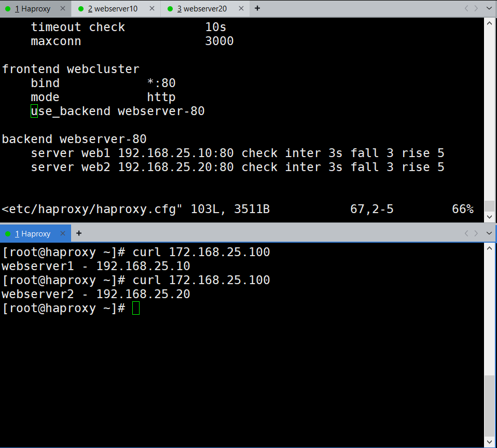
Task: Click the web1 server IP 192.168.25.10:80
Action: point(176,153)
